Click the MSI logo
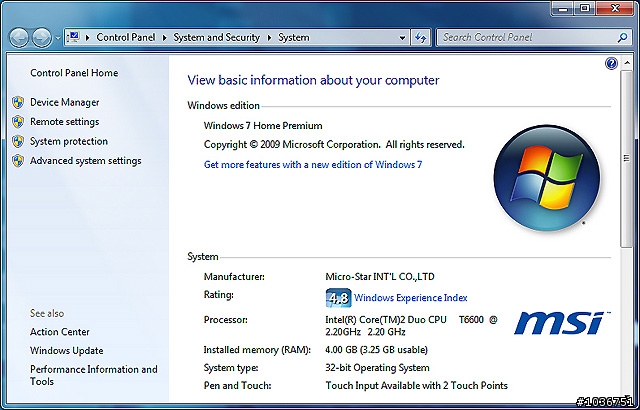The image size is (640, 410). [562, 323]
